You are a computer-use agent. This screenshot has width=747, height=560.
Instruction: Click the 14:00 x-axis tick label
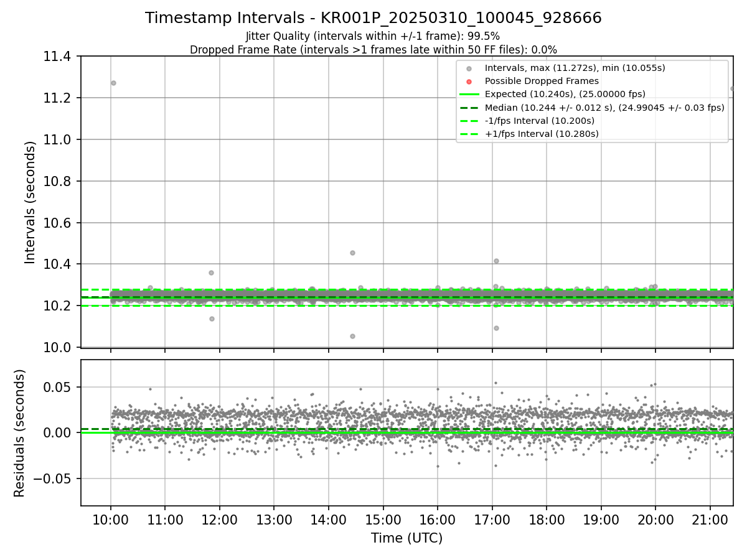pyautogui.click(x=329, y=520)
